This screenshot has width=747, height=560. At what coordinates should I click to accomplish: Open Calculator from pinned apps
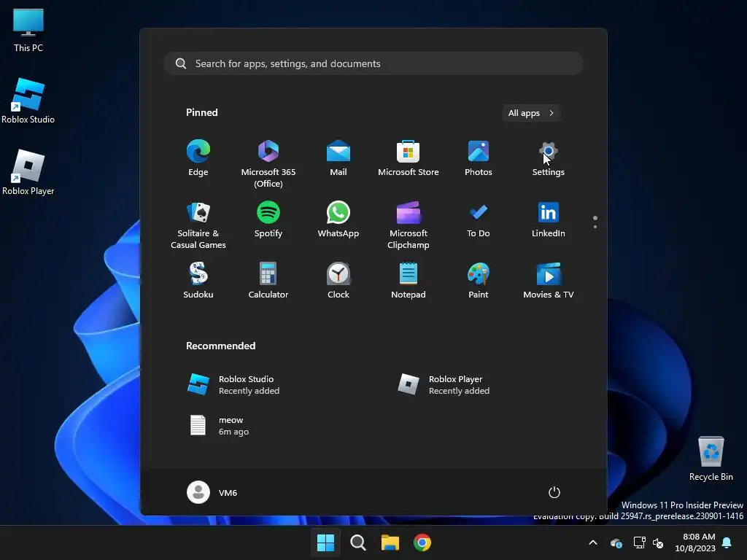[x=268, y=281]
